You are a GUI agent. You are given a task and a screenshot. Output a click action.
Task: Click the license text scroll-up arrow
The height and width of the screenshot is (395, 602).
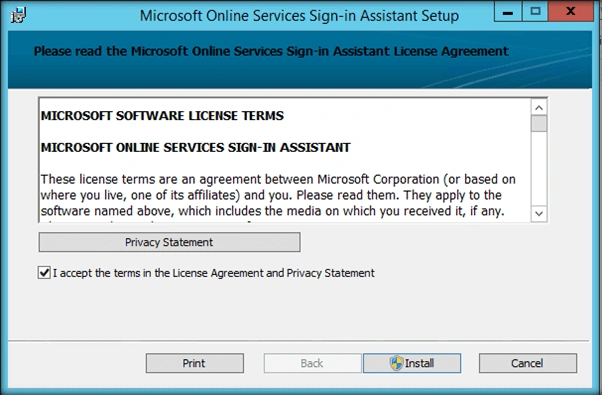pos(539,108)
